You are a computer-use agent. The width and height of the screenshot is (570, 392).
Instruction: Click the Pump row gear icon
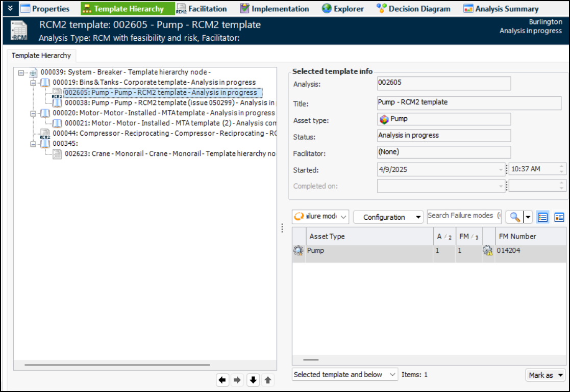tap(298, 251)
